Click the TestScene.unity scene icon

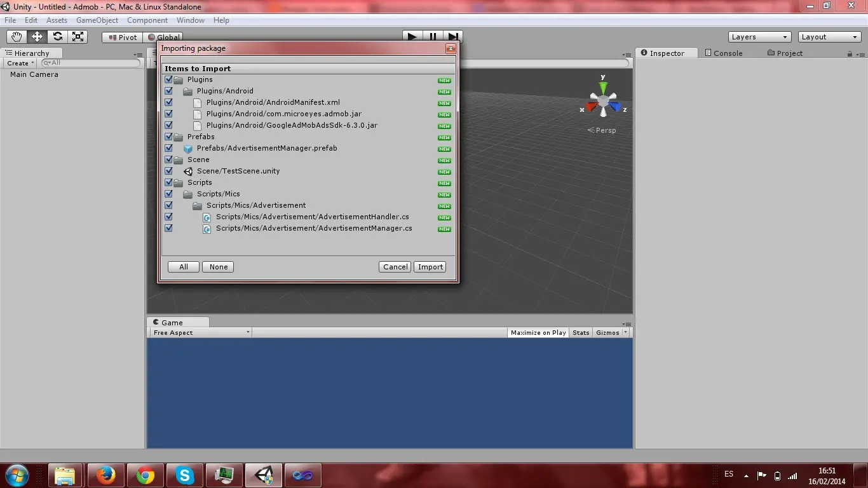tap(187, 171)
